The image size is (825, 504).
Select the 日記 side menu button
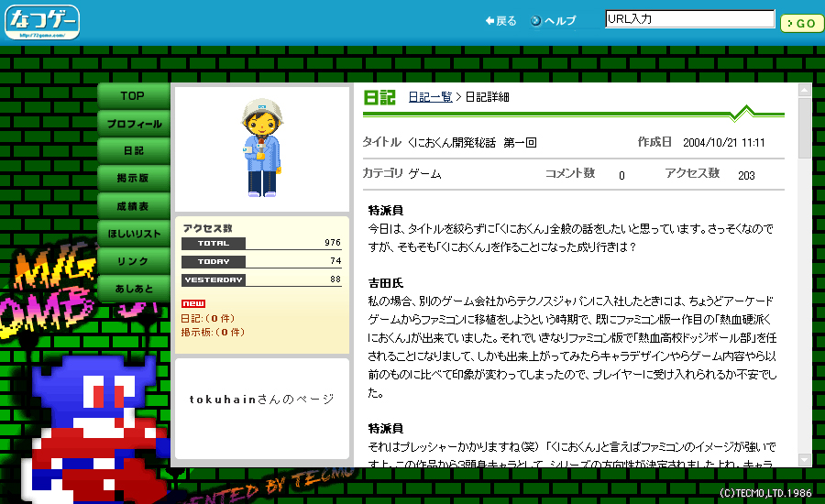[x=134, y=151]
